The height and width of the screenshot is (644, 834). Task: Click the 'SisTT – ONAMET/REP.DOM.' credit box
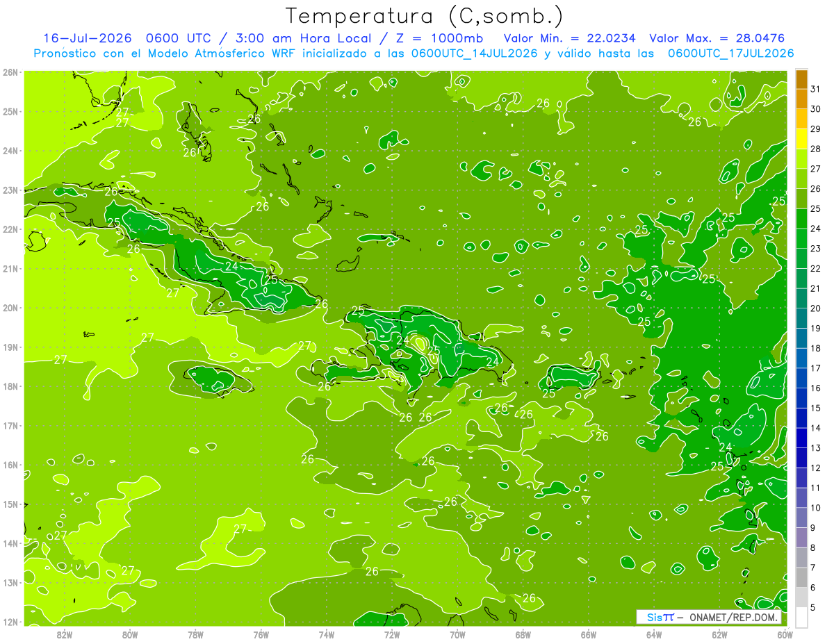pyautogui.click(x=709, y=617)
